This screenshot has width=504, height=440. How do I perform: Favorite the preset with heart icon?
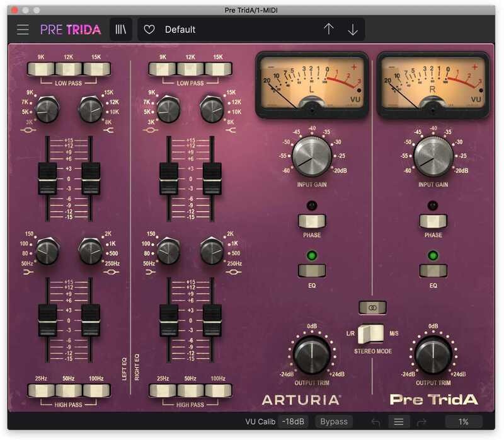click(x=149, y=30)
